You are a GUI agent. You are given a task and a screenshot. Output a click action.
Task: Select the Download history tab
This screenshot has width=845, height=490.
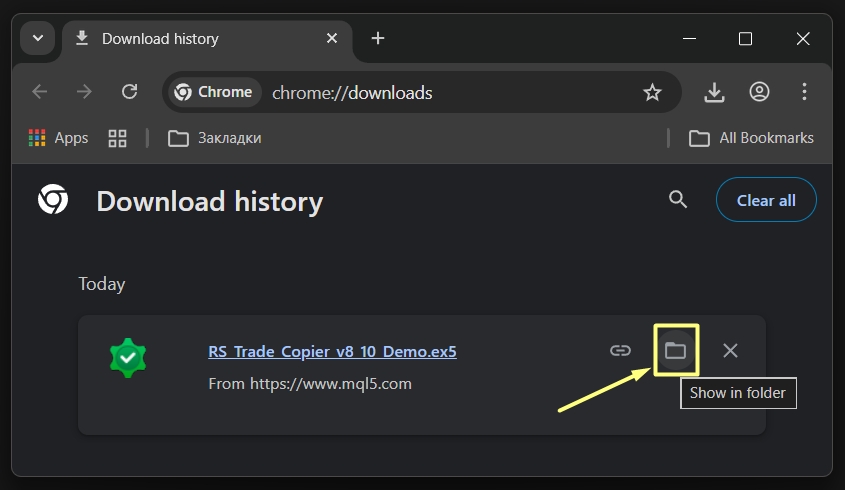click(180, 39)
